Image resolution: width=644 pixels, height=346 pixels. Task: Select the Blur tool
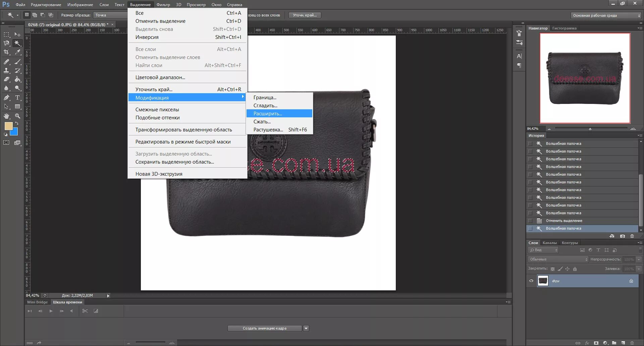[6, 88]
